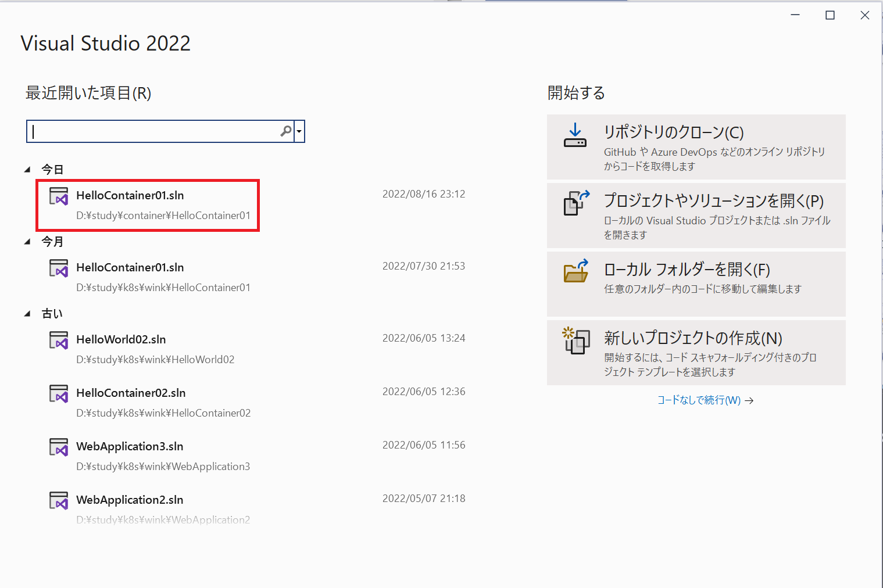Collapse the 今月 group
883x588 pixels.
pos(27,242)
